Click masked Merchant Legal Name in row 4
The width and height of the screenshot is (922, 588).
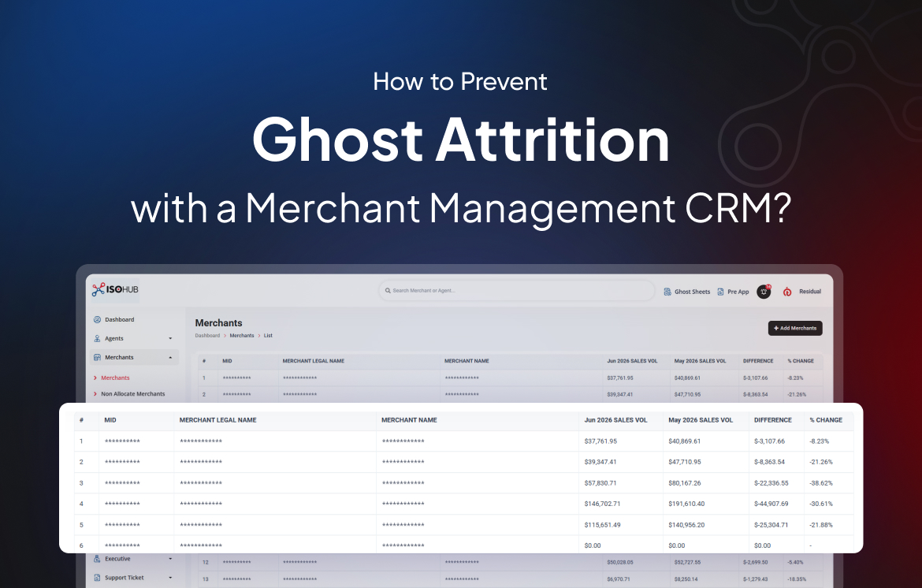coord(200,504)
